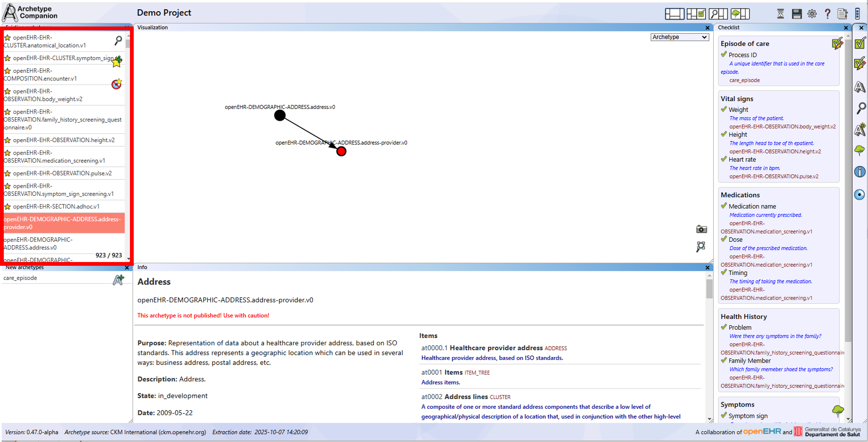This screenshot has height=442, width=868.
Task: Click the hourglass icon in the top toolbar
Action: pyautogui.click(x=780, y=14)
